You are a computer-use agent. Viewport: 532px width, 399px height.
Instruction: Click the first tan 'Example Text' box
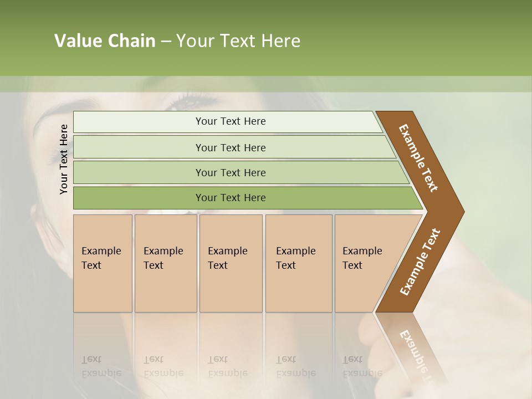pyautogui.click(x=103, y=263)
